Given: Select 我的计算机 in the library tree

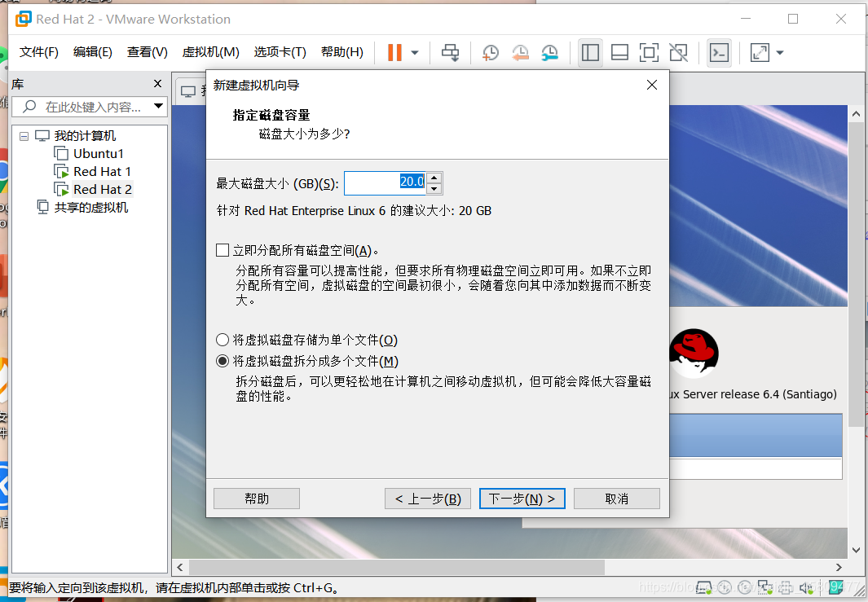Looking at the screenshot, I should (85, 135).
